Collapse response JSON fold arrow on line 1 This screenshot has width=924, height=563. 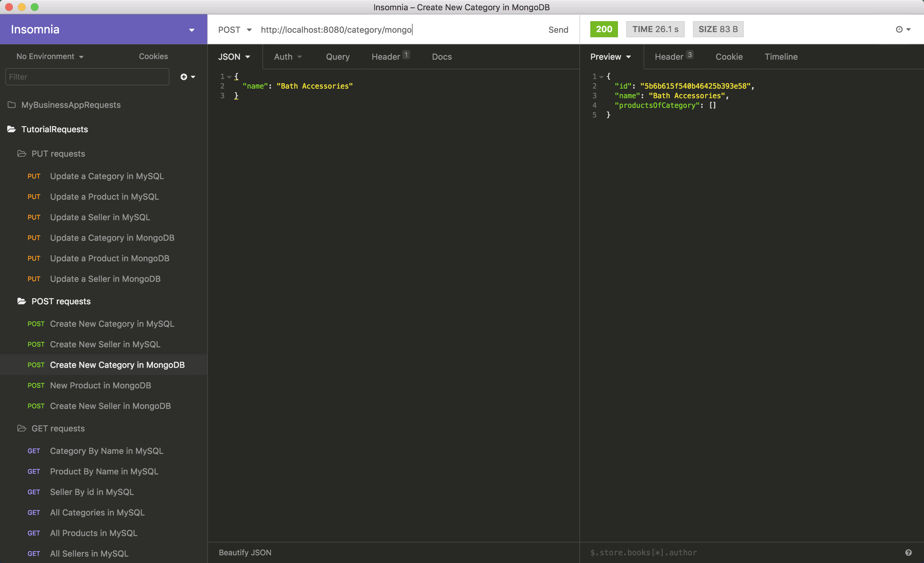602,77
